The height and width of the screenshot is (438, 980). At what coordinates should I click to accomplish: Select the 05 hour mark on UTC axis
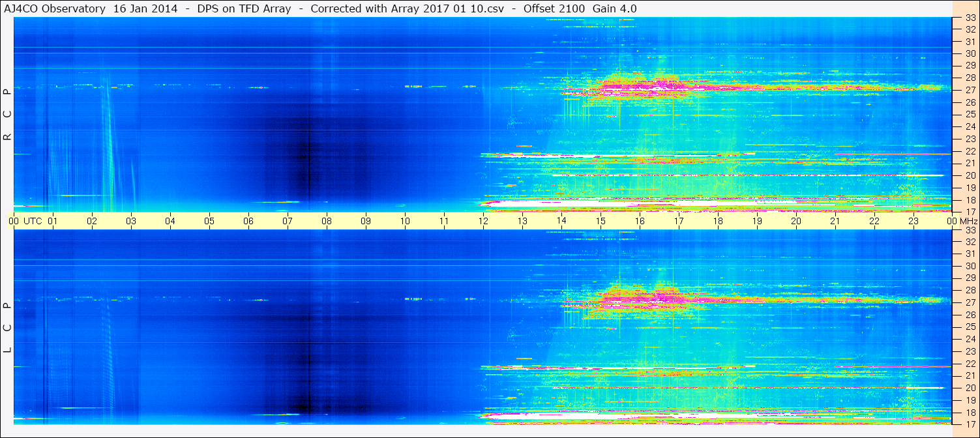click(x=209, y=221)
